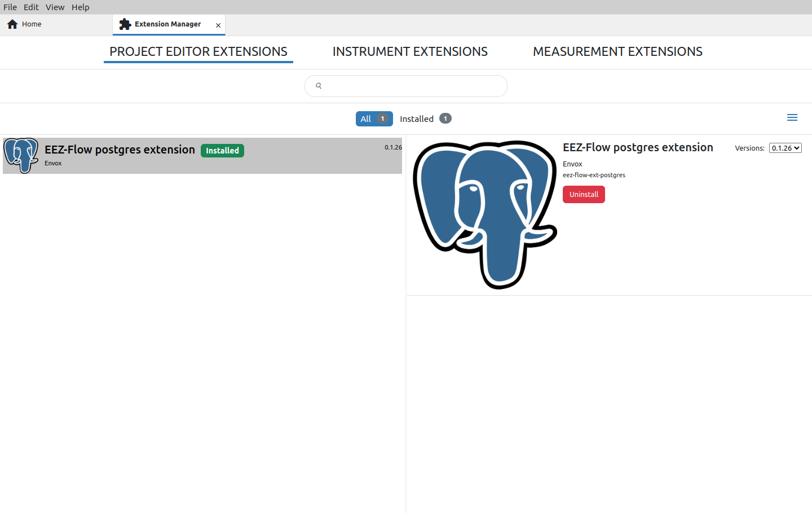Click the All filter count badge

pos(382,119)
